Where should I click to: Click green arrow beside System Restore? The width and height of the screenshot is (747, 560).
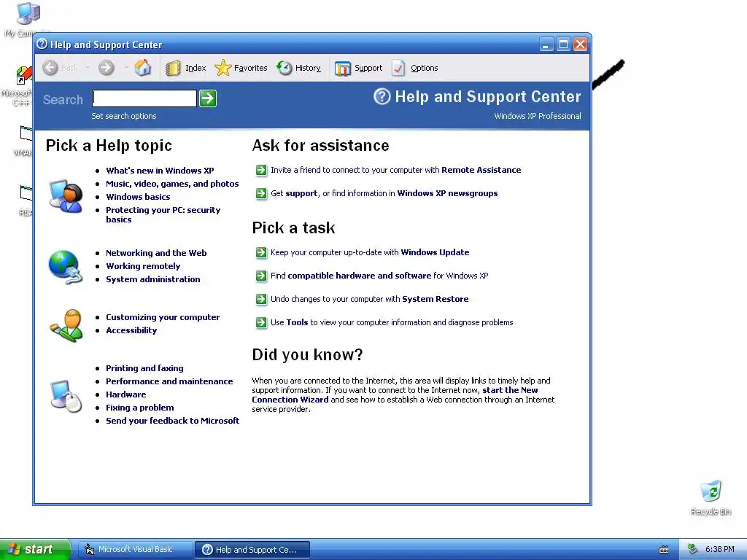261,299
